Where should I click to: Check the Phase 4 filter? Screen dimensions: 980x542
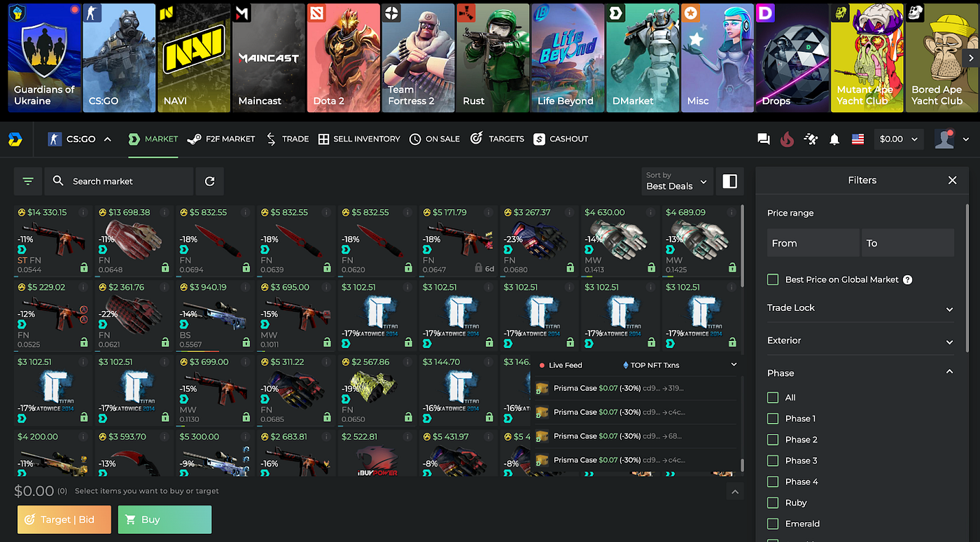point(773,481)
